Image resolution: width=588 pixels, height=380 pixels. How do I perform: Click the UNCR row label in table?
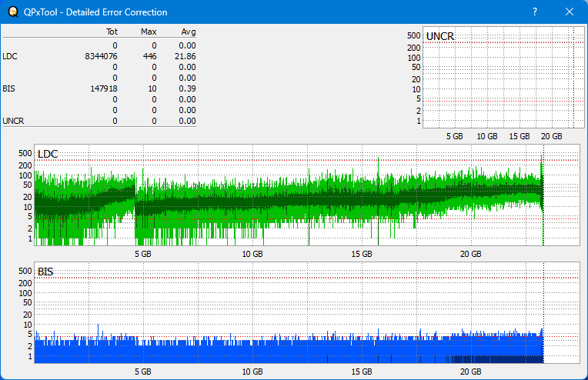pos(13,121)
